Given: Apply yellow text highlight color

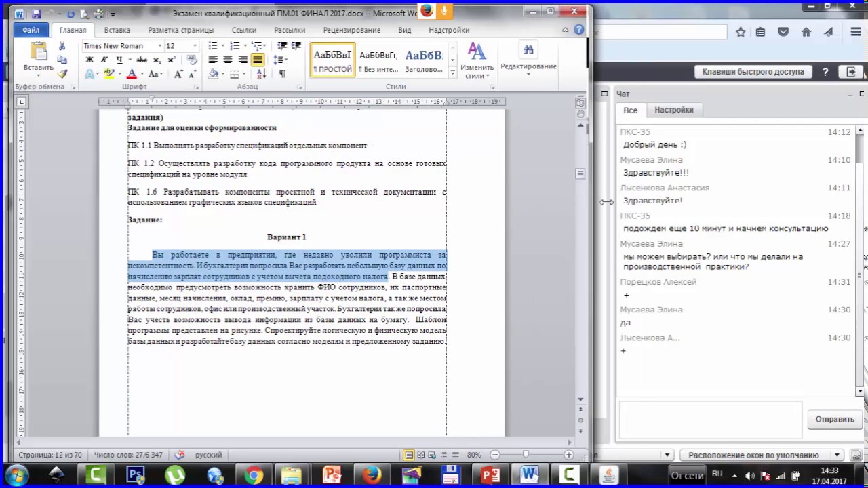Looking at the screenshot, I should [108, 74].
